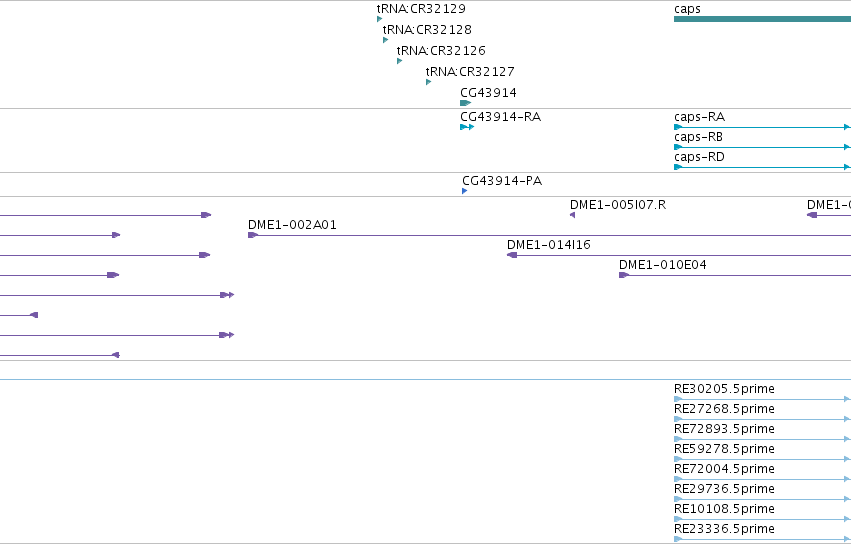Select the DME1-005I07.R feature label
The height and width of the screenshot is (544, 851).
pos(618,205)
